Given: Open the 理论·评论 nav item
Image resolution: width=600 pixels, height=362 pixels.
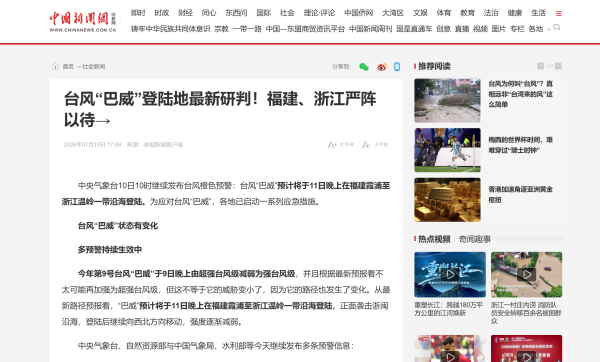Looking at the screenshot, I should pyautogui.click(x=319, y=13).
